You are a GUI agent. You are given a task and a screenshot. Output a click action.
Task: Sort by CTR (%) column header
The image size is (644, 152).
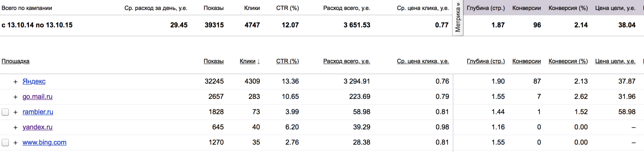(287, 61)
